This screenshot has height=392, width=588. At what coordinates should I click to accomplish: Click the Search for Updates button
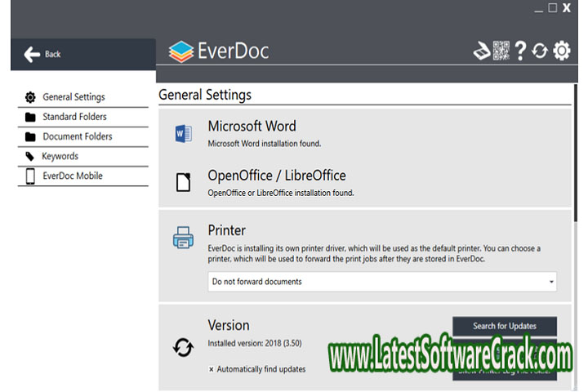click(x=505, y=326)
